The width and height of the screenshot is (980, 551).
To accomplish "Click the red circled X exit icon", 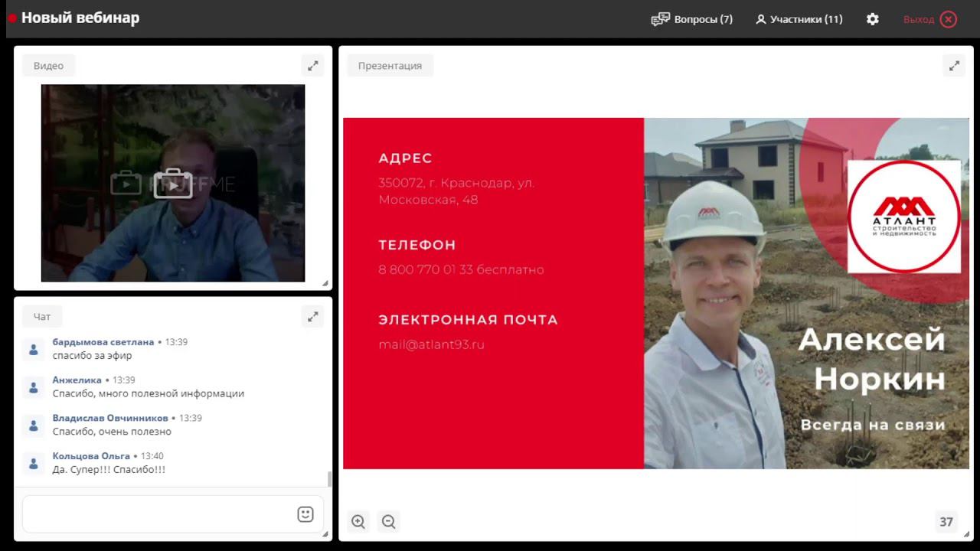I will 949,19.
